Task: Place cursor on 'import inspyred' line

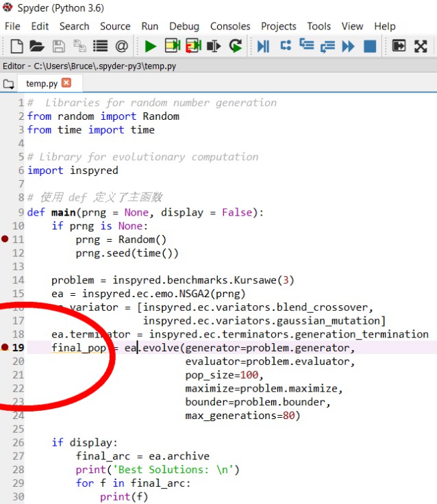Action: click(x=73, y=170)
